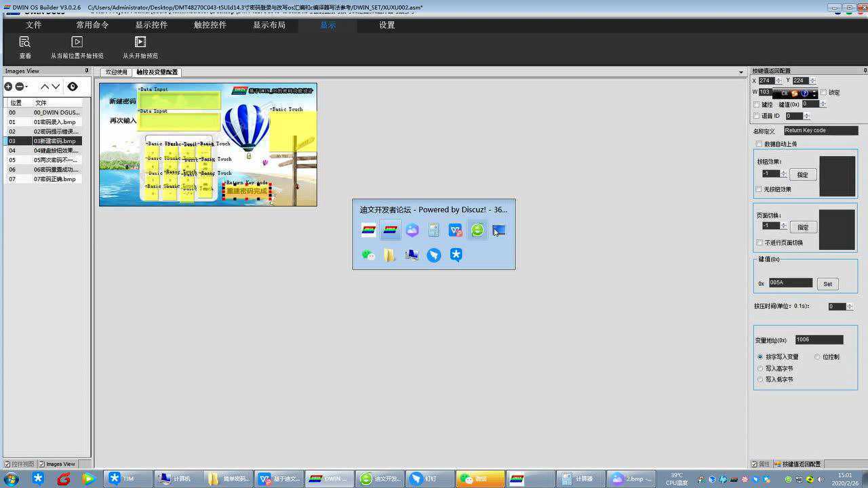Start preview from current position icon

tap(77, 42)
